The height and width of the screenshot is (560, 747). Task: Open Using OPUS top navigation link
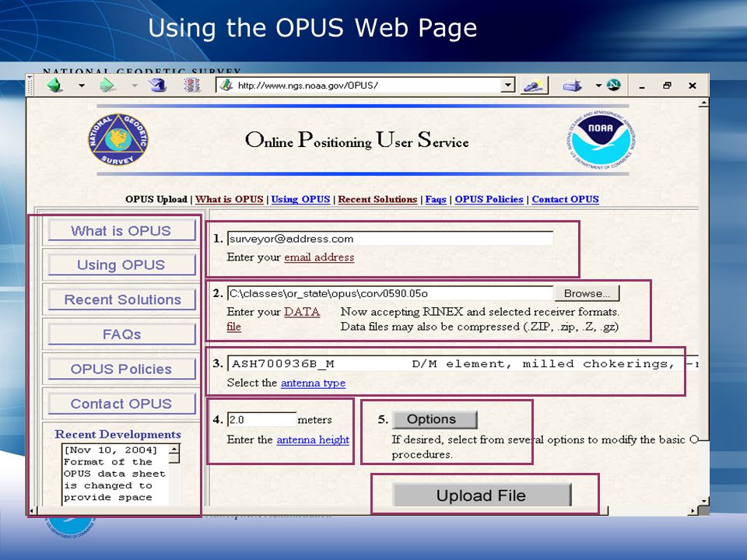coord(300,200)
